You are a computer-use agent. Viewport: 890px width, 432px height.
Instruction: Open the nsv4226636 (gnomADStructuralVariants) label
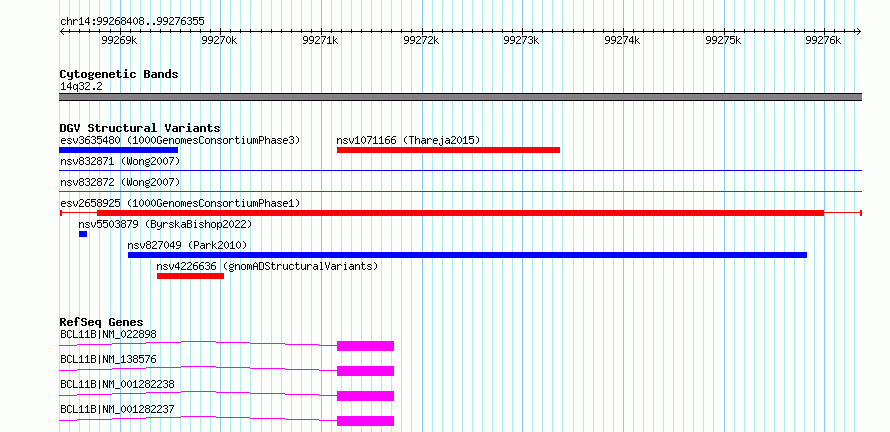tap(267, 266)
